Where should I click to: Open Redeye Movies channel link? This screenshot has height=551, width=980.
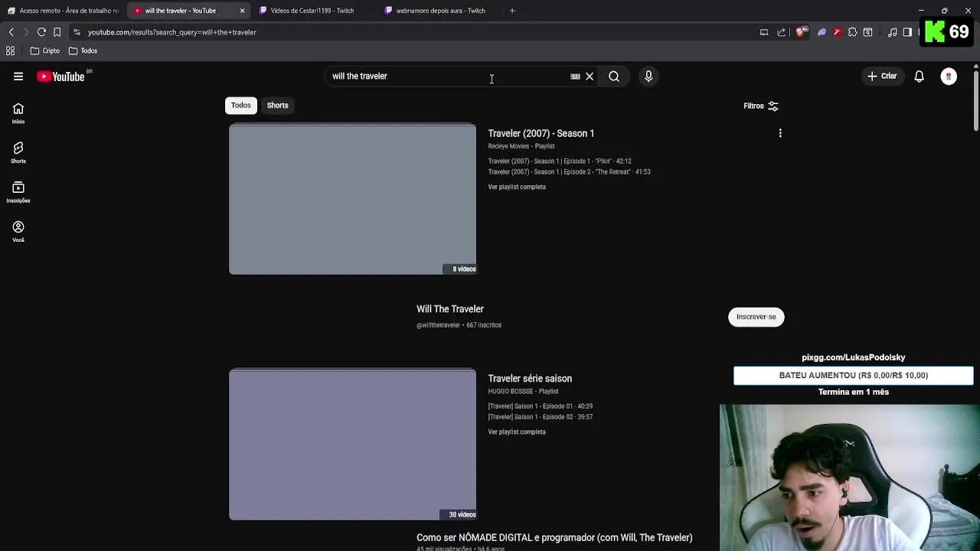[x=508, y=146]
